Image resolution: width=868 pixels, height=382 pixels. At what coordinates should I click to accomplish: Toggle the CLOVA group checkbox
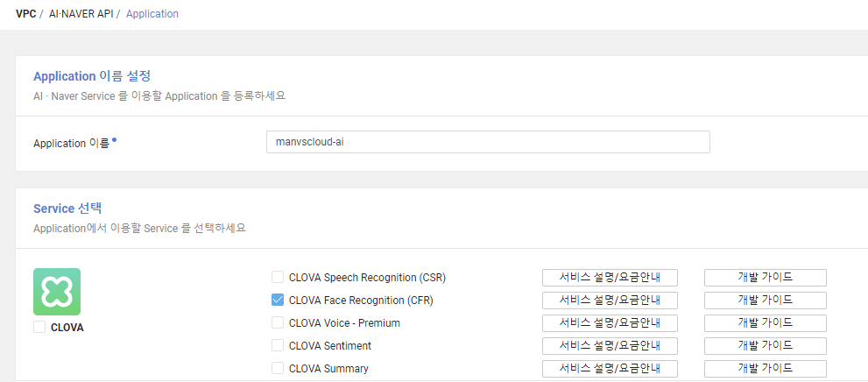[x=39, y=328]
